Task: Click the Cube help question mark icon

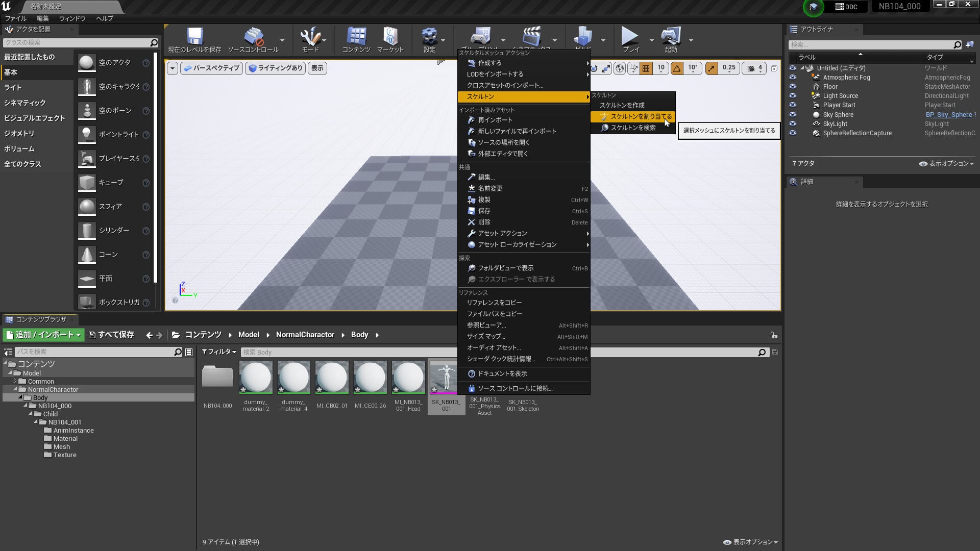Action: click(x=146, y=183)
